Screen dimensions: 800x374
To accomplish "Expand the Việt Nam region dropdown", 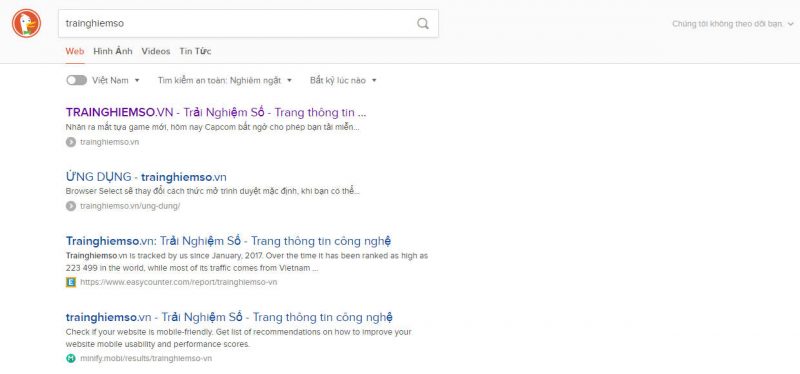I will [x=116, y=81].
